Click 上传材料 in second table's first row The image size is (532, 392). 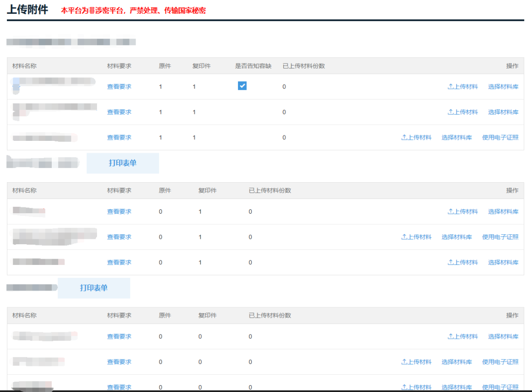coord(463,212)
